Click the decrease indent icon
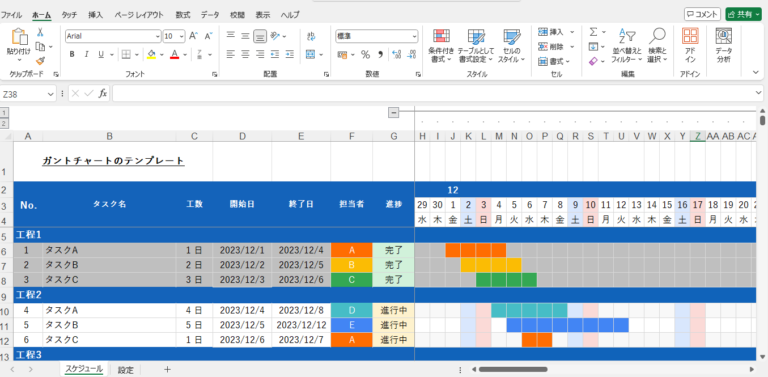 tap(275, 54)
